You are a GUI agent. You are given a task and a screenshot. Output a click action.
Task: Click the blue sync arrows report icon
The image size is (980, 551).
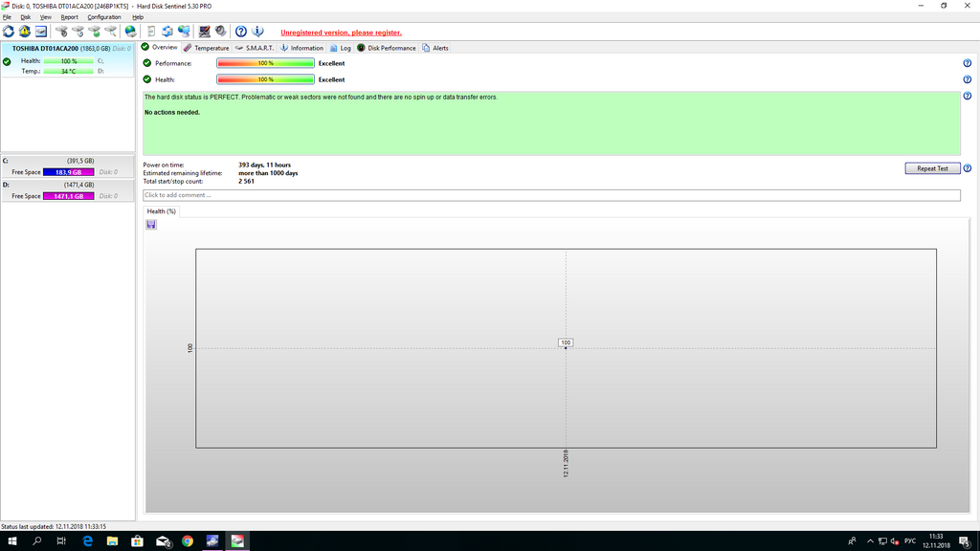(167, 32)
